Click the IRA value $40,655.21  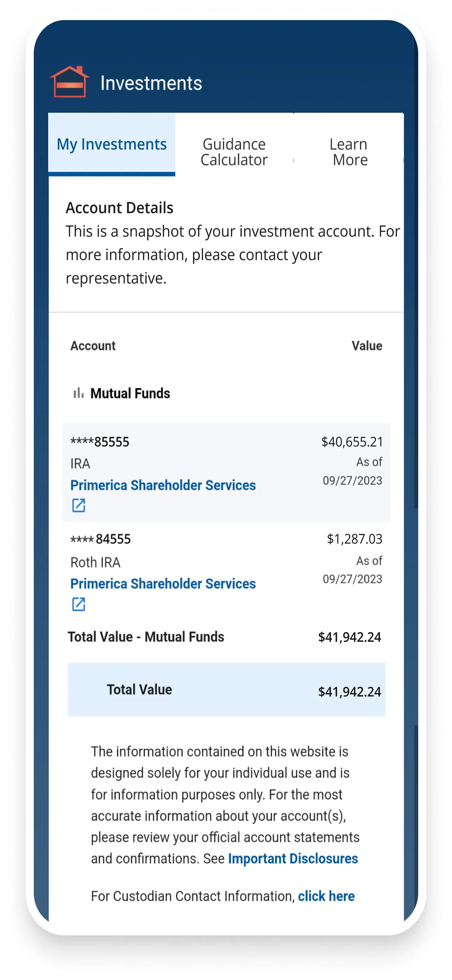click(352, 442)
